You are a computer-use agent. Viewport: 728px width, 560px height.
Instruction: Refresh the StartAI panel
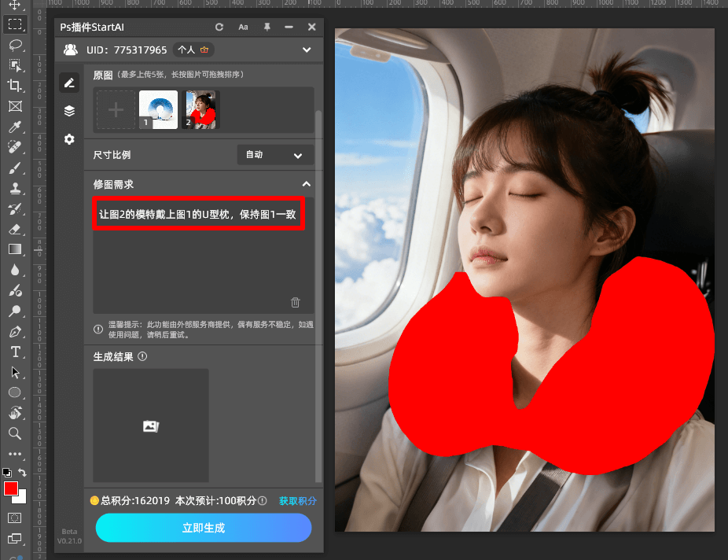click(x=219, y=27)
